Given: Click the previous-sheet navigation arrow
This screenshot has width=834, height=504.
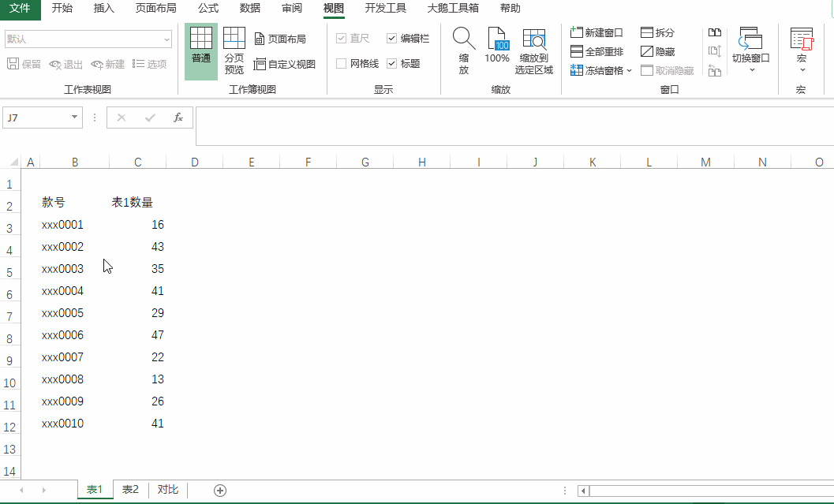Looking at the screenshot, I should (x=21, y=490).
